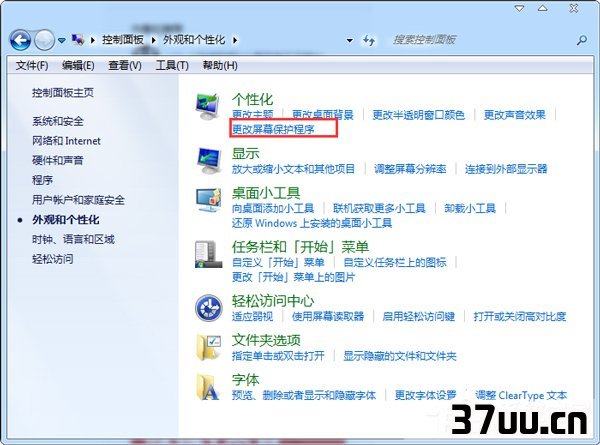Click 打开或关闭高对比度 link
Screen dimensions: 600x445
[x=520, y=316]
